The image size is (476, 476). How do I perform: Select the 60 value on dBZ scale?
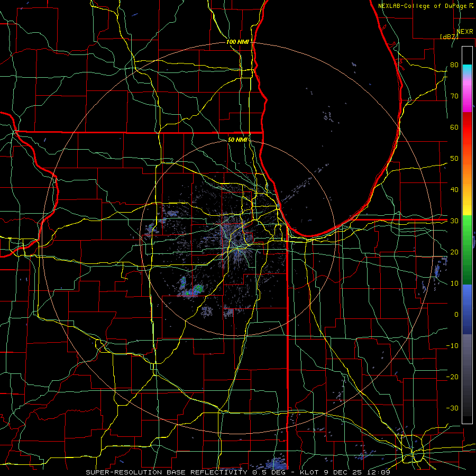(x=454, y=127)
